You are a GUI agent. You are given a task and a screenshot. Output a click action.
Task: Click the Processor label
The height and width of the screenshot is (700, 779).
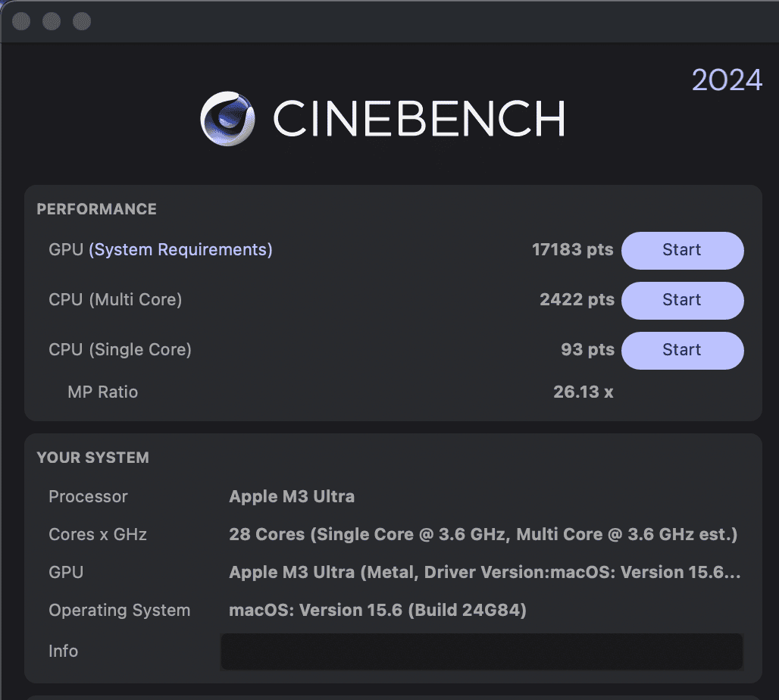click(88, 496)
